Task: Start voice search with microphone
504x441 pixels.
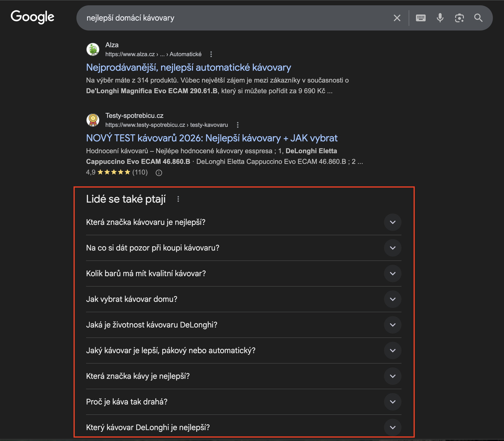Action: click(x=440, y=18)
